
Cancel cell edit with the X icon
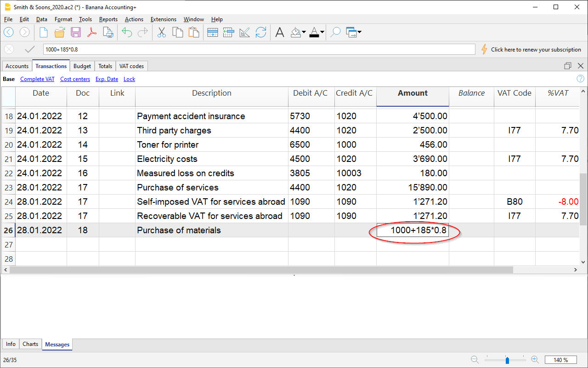pos(9,49)
